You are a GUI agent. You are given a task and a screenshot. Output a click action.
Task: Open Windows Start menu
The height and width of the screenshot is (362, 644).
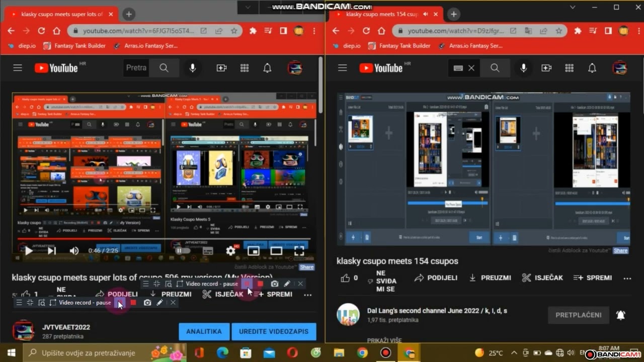pyautogui.click(x=11, y=353)
